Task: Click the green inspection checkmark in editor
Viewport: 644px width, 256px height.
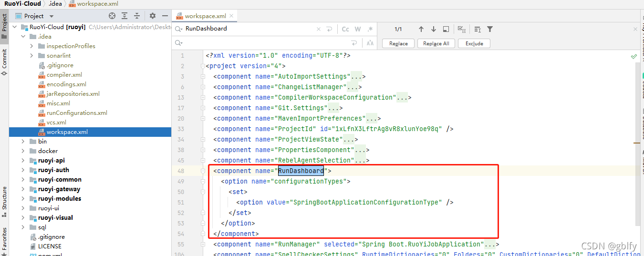Action: (x=634, y=56)
